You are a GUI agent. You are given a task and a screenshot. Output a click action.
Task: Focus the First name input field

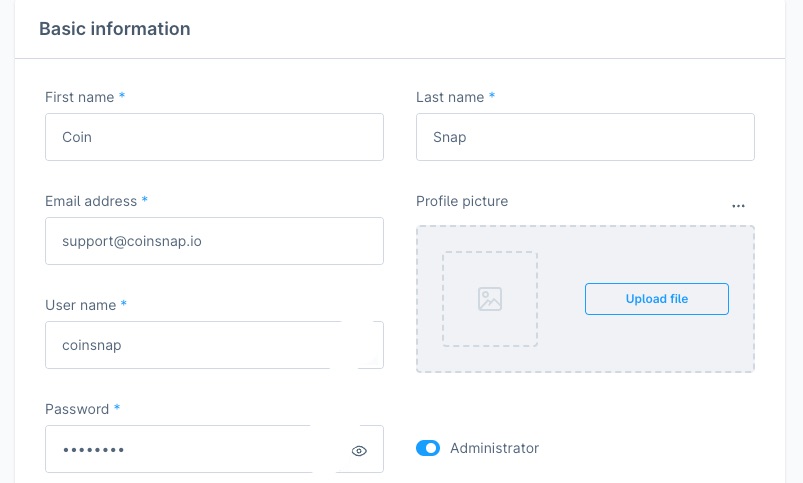[x=214, y=137]
